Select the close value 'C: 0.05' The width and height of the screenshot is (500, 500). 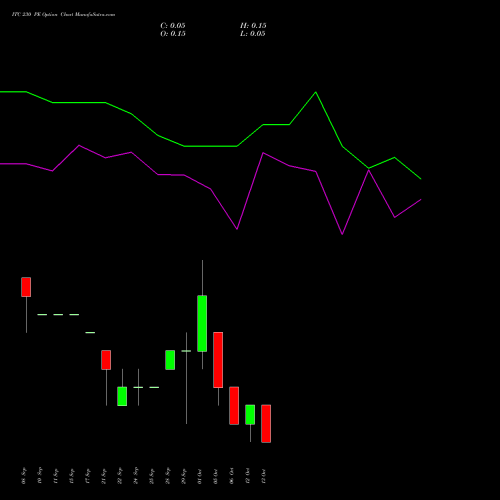pos(173,26)
